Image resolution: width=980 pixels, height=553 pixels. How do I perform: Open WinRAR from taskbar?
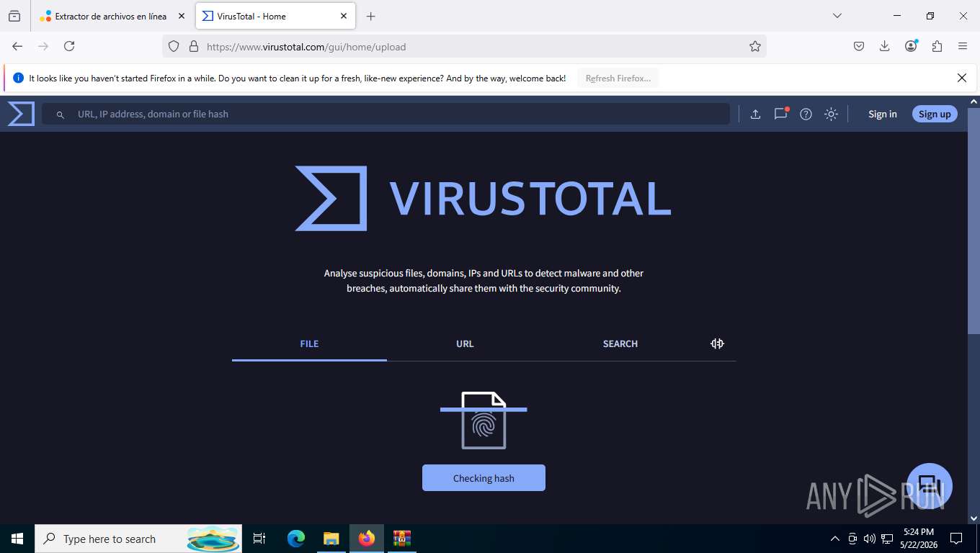pos(401,539)
